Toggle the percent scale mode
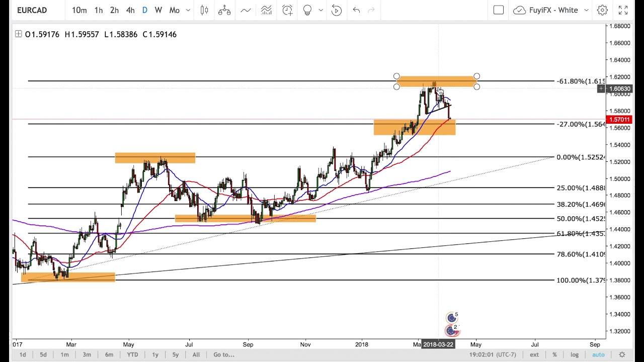The height and width of the screenshot is (362, 644). click(x=554, y=354)
